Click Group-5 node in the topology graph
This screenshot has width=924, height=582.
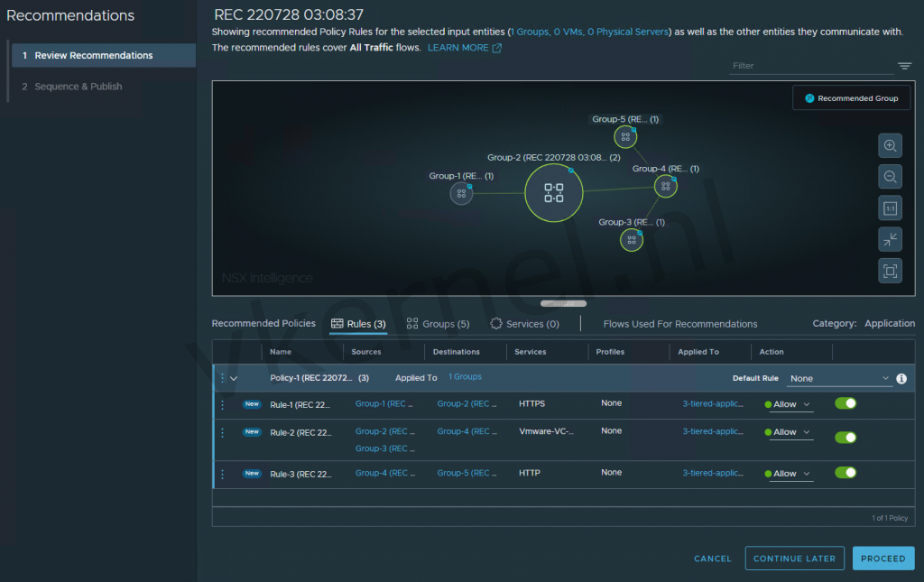(625, 136)
